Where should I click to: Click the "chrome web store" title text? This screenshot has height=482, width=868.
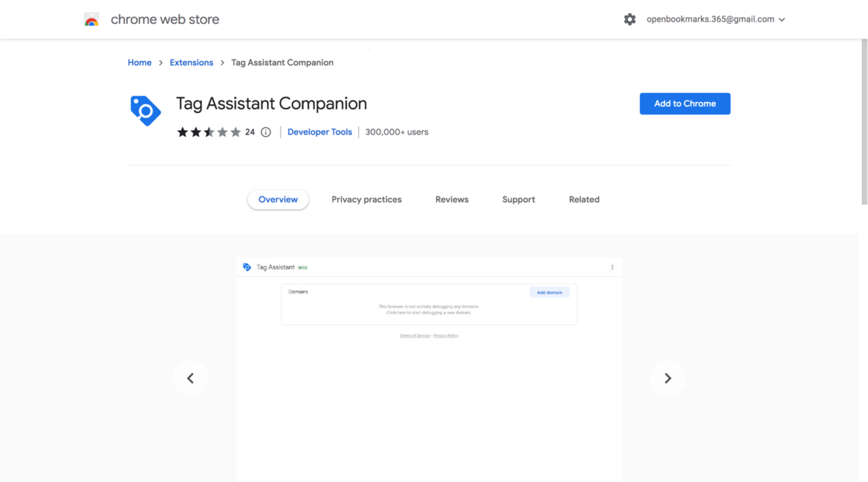point(165,20)
